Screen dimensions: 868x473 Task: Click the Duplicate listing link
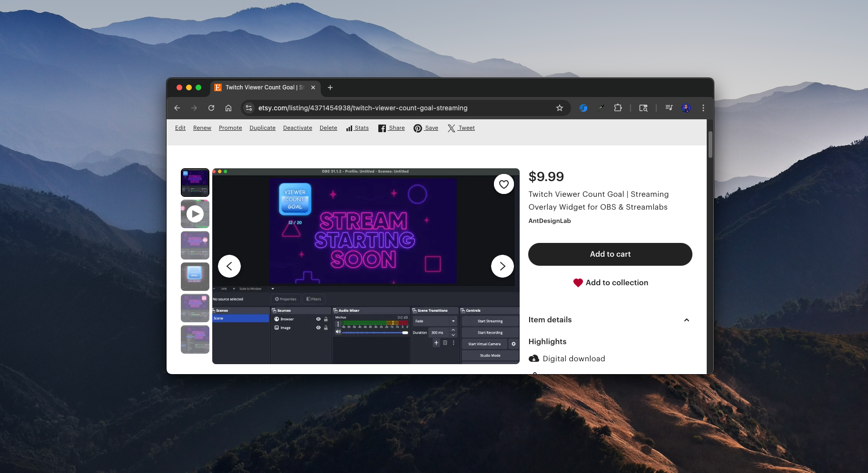263,128
